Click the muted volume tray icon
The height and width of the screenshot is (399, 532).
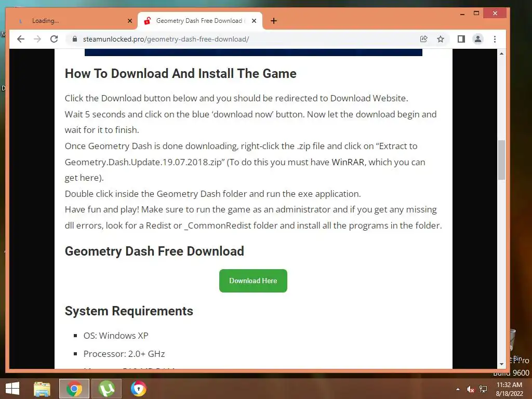[x=470, y=389]
